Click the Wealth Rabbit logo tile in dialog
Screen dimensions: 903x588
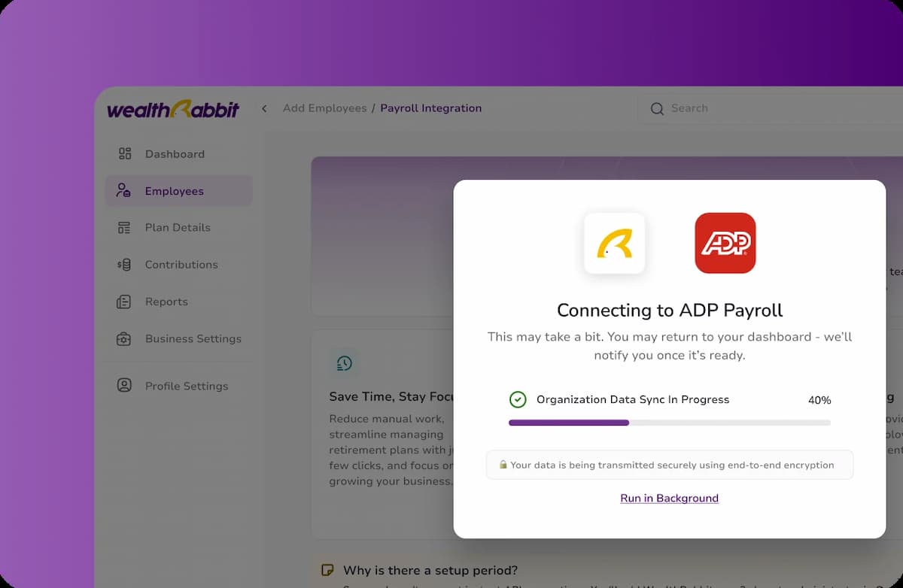(x=615, y=243)
